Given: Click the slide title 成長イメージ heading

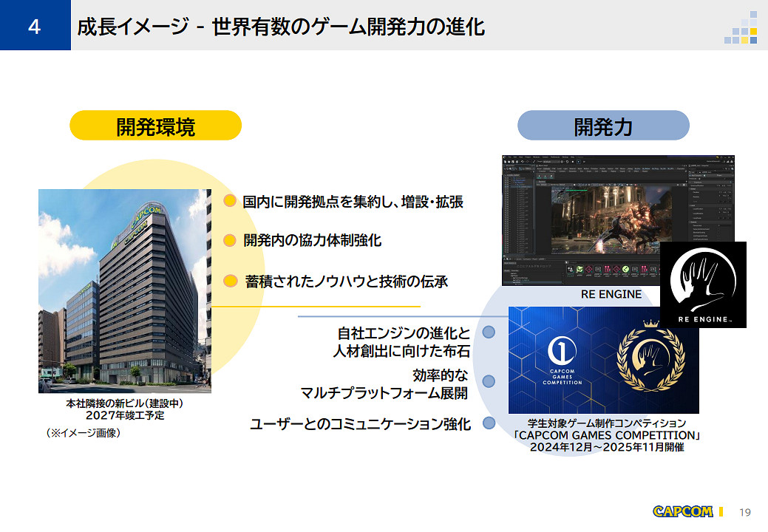Looking at the screenshot, I should pyautogui.click(x=281, y=27).
